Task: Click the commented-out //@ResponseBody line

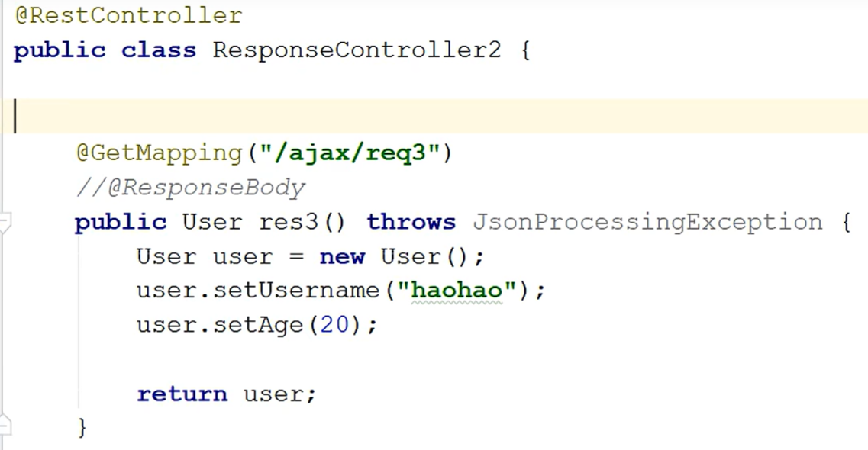Action: point(190,188)
